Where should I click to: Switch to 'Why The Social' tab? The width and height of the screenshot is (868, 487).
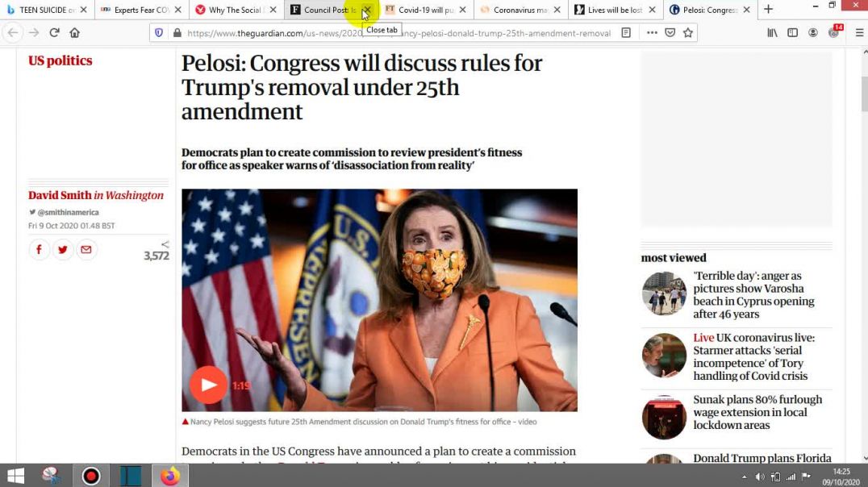point(235,10)
